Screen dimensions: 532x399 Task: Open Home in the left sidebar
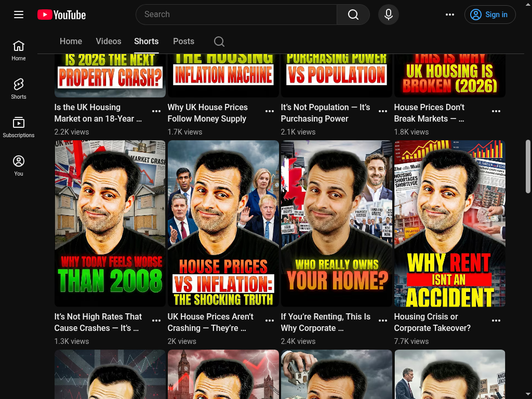(x=19, y=50)
